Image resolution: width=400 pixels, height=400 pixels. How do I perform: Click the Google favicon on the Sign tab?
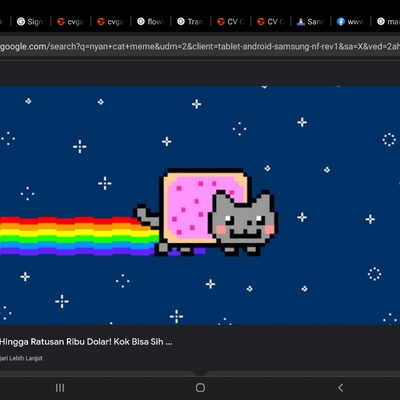pos(21,22)
